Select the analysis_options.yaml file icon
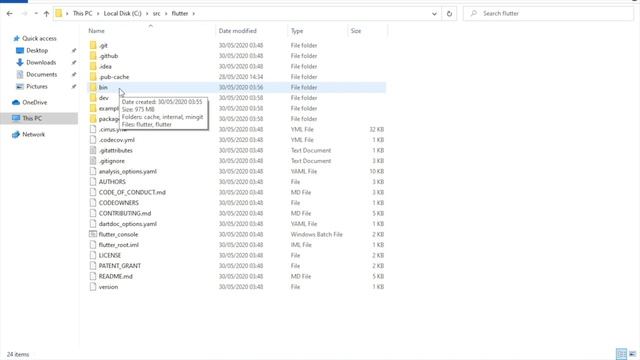The height and width of the screenshot is (360, 640). [x=93, y=171]
